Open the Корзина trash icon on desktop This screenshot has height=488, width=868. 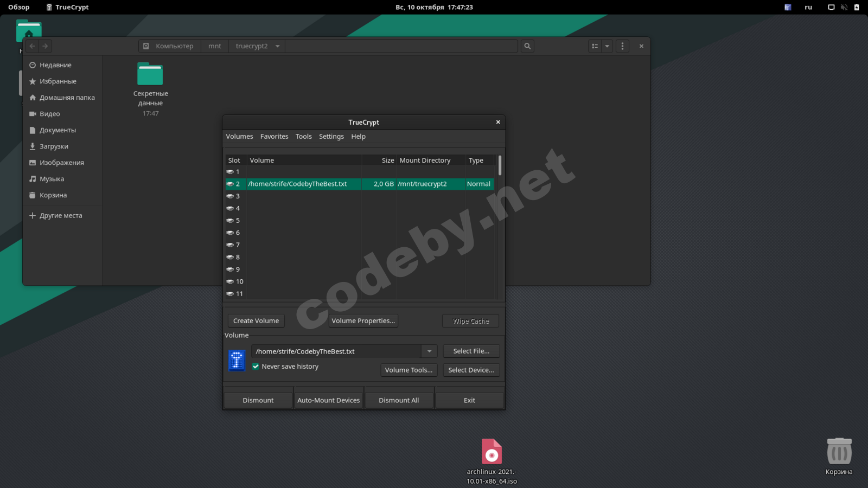tap(839, 451)
